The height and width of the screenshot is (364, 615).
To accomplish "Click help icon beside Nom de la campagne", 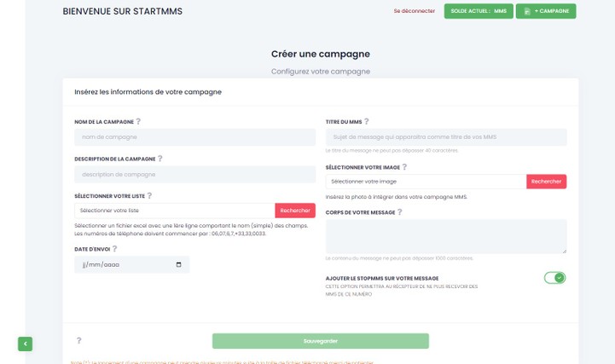I will coord(138,122).
